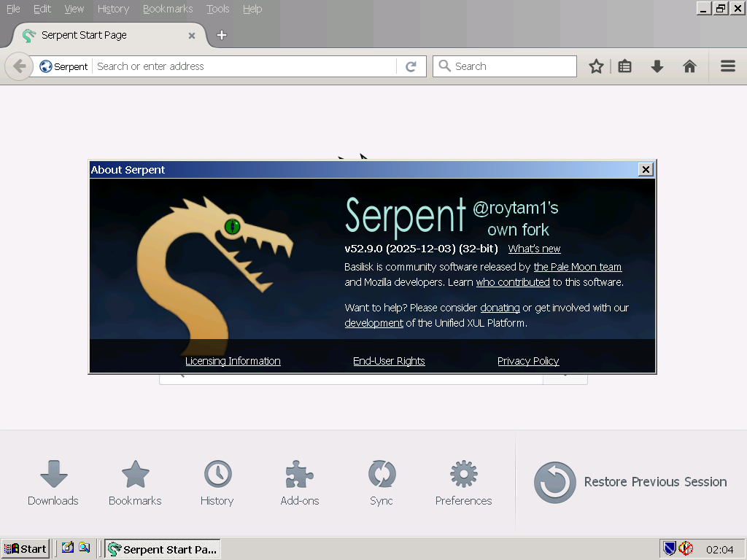
Task: Open the Bookmarks menu
Action: click(x=168, y=9)
